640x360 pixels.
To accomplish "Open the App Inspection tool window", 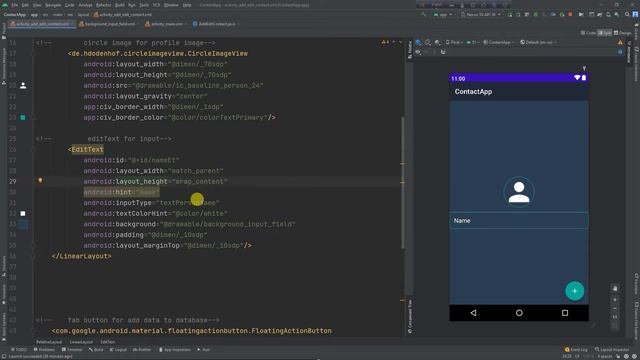I will 175,350.
